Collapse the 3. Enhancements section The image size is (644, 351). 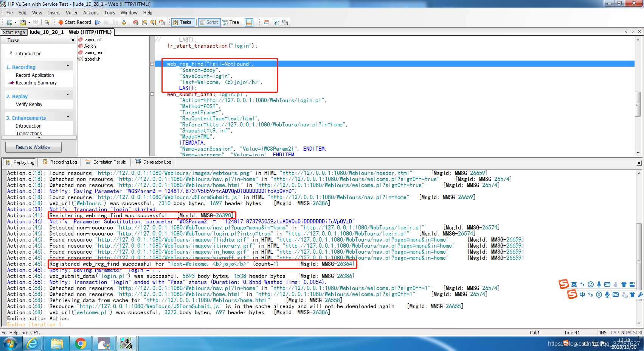(68, 116)
